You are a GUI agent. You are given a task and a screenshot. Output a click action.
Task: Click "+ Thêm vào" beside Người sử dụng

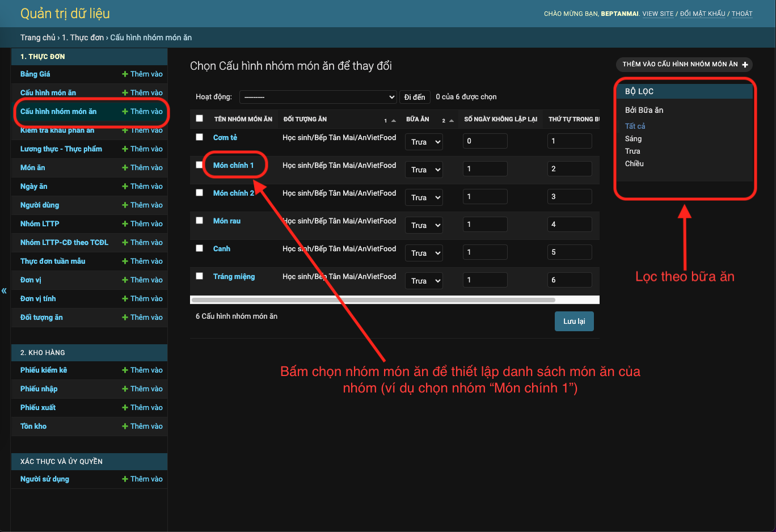point(142,479)
